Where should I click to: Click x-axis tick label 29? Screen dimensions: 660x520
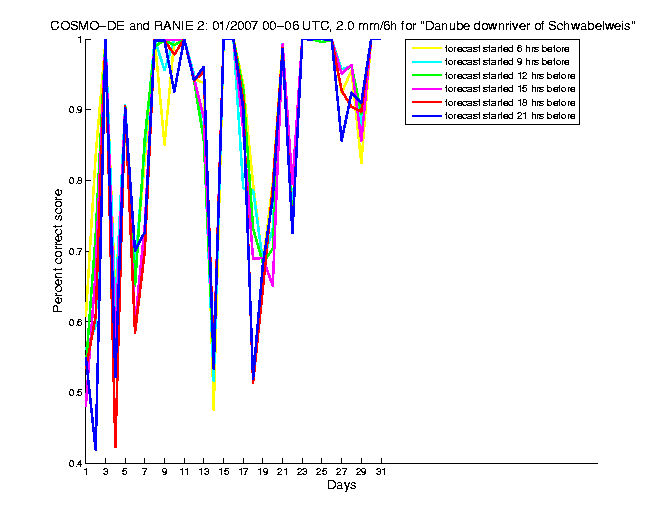click(x=361, y=472)
